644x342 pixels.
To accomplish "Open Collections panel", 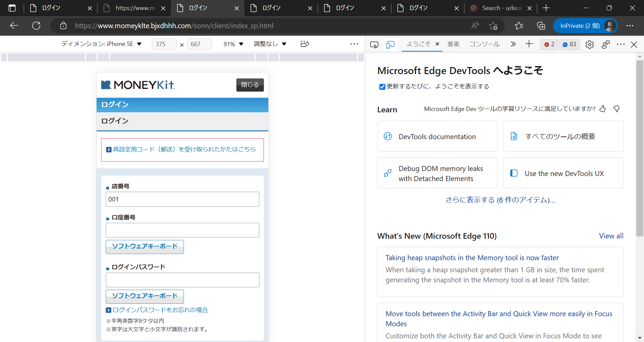I will tap(541, 25).
